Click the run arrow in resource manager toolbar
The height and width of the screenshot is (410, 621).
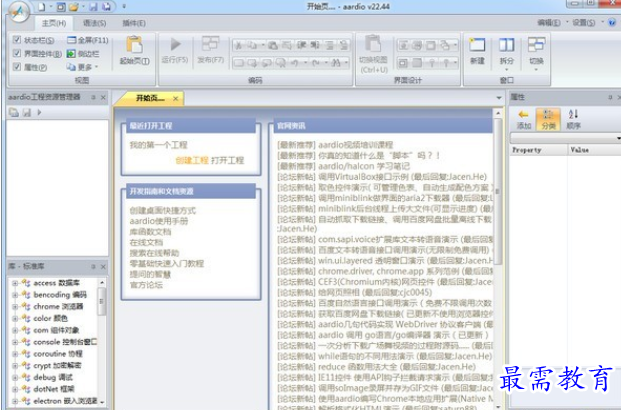pos(39,113)
